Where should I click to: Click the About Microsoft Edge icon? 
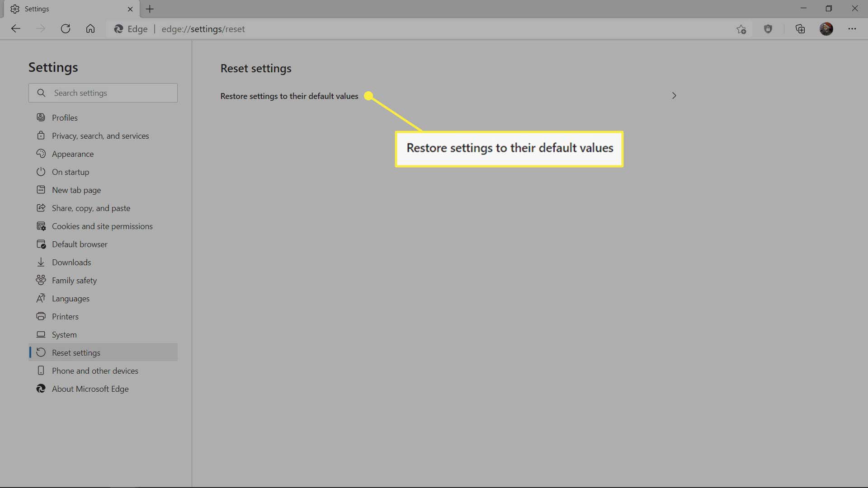41,389
